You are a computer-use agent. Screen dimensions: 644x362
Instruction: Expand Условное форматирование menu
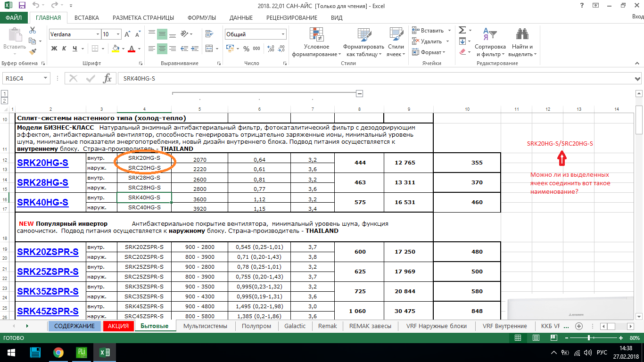316,41
